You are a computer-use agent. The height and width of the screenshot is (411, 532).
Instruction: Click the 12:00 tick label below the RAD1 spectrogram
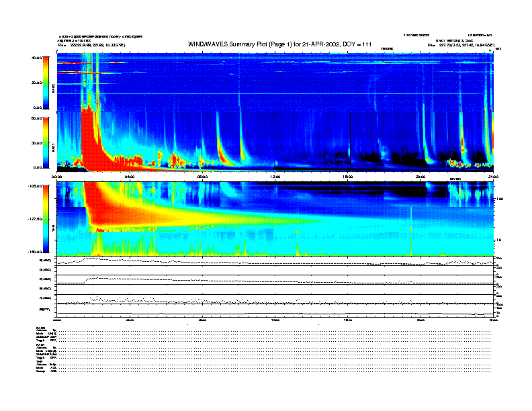pos(275,177)
